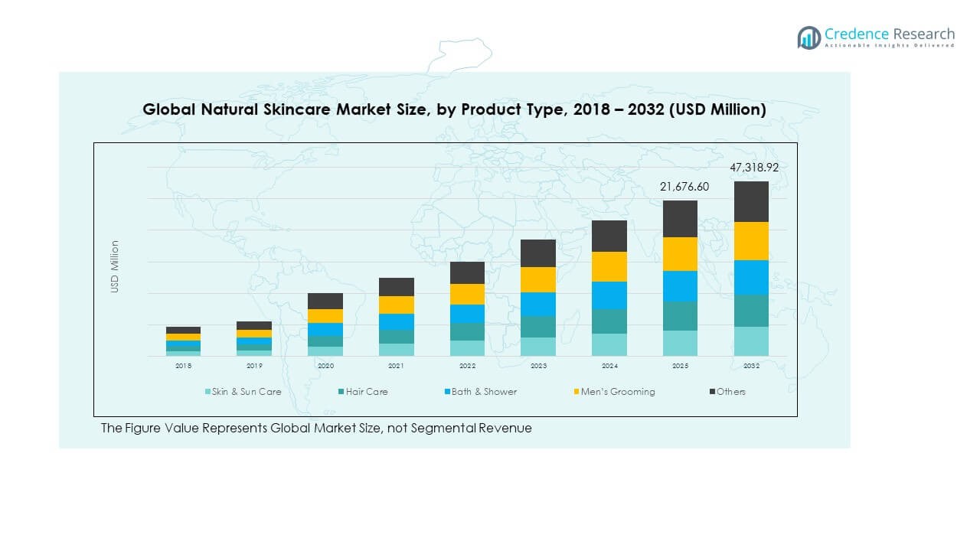Click the USD Million y-axis title
Image resolution: width=980 pixels, height=551 pixels.
coord(115,266)
